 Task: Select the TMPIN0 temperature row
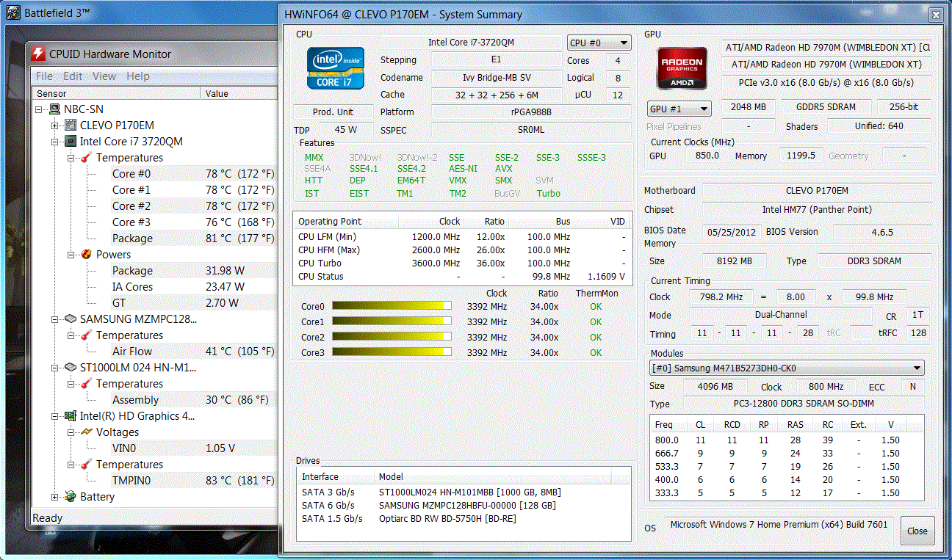[193, 480]
